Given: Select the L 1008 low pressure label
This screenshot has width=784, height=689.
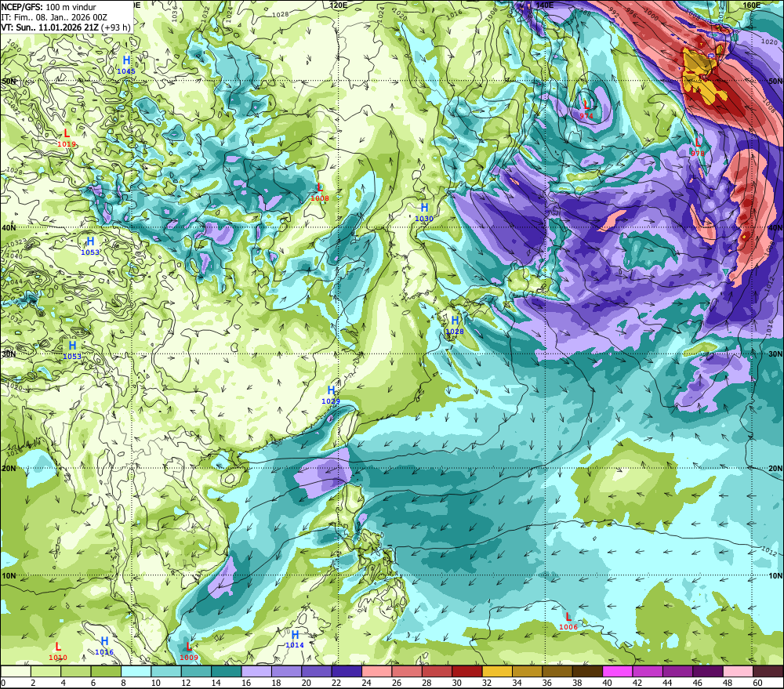Looking at the screenshot, I should [320, 192].
